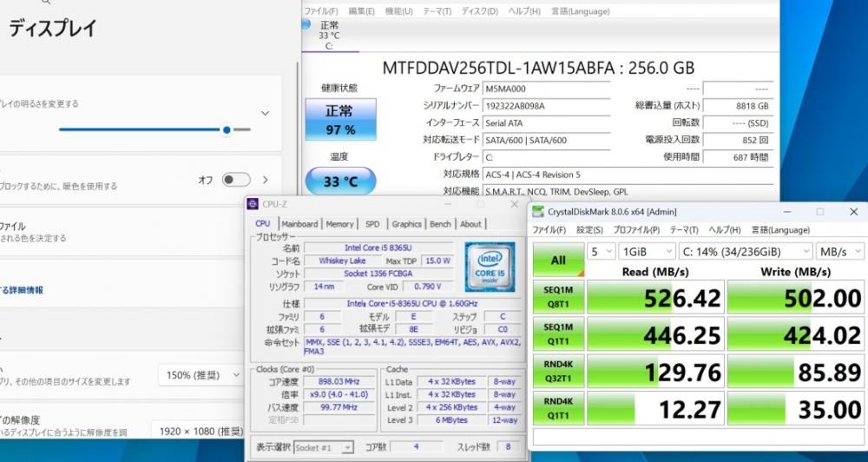The height and width of the screenshot is (462, 868).
Task: Click the 8818 GB total host writes value
Action: click(738, 106)
